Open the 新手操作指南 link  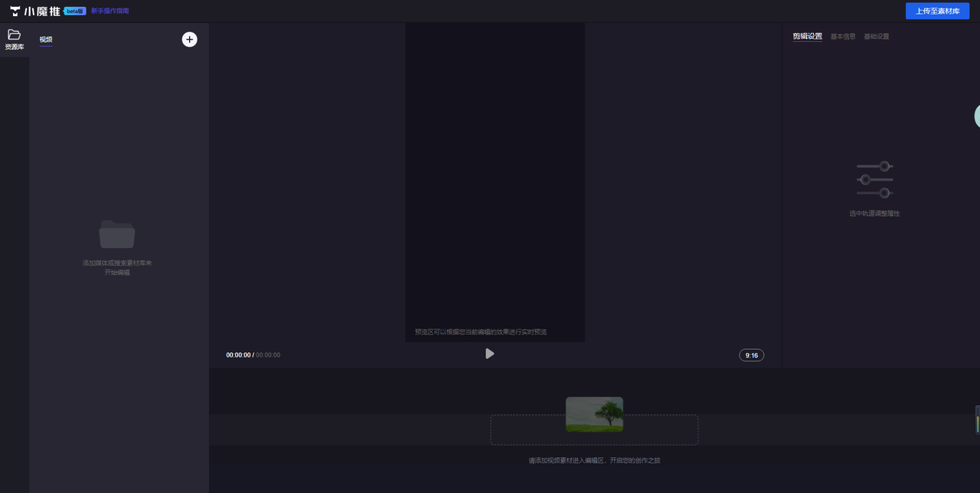[109, 11]
